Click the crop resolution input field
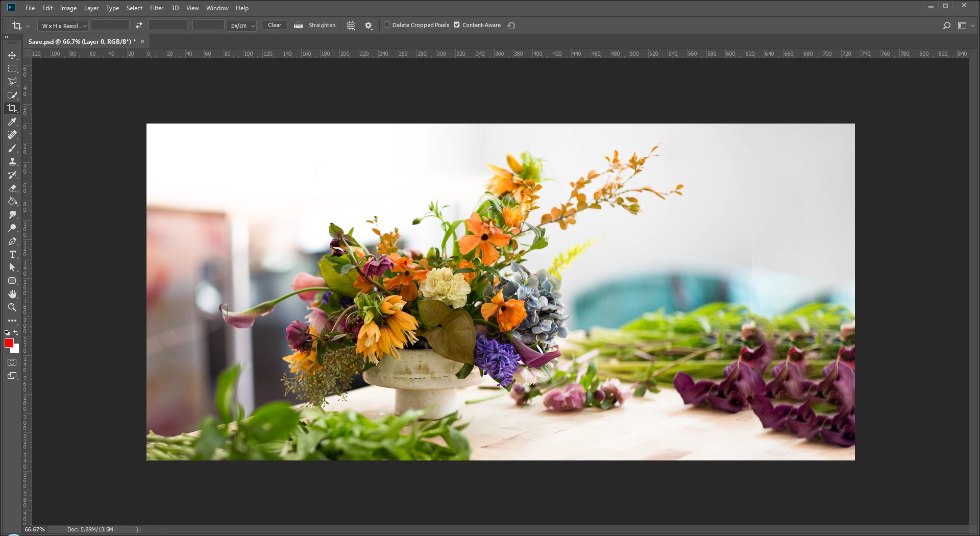Screen dimensions: 980x536 point(208,25)
